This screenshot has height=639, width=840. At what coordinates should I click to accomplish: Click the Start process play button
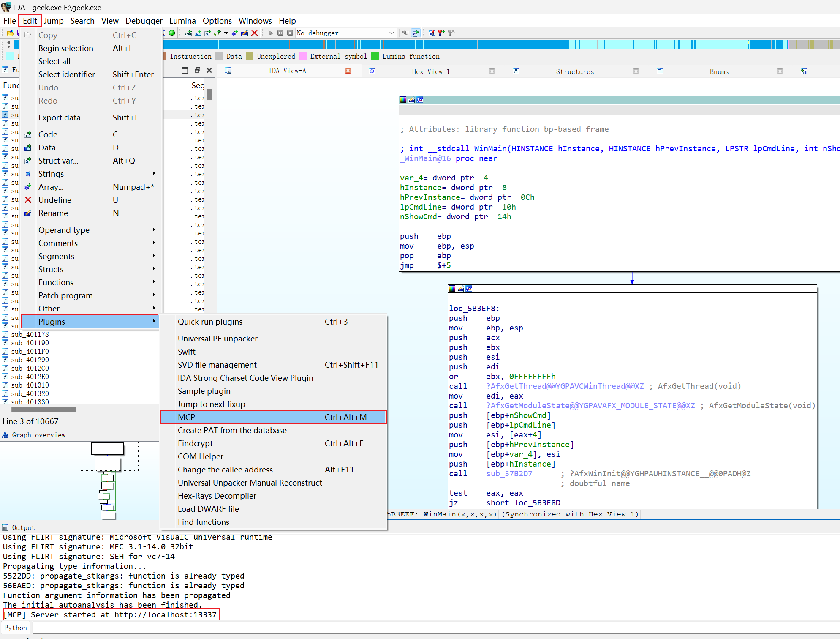(x=271, y=33)
